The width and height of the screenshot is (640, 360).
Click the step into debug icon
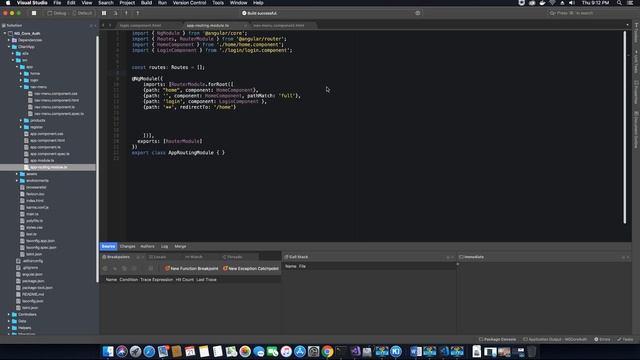pyautogui.click(x=127, y=13)
